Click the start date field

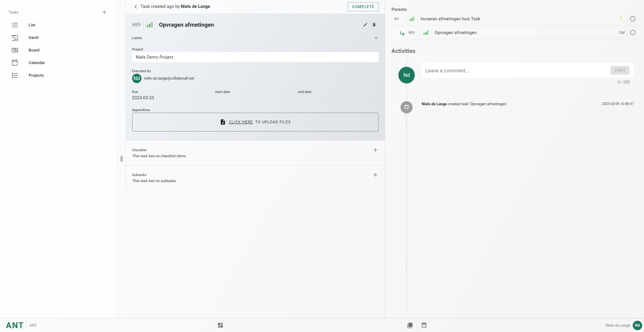pos(222,92)
